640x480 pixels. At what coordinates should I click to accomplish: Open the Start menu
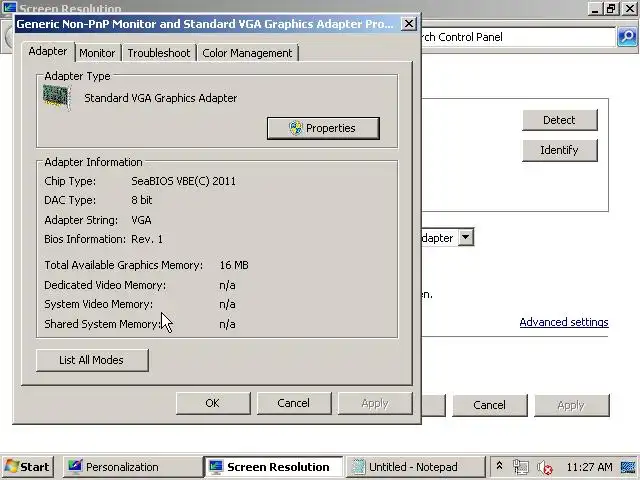tap(28, 467)
